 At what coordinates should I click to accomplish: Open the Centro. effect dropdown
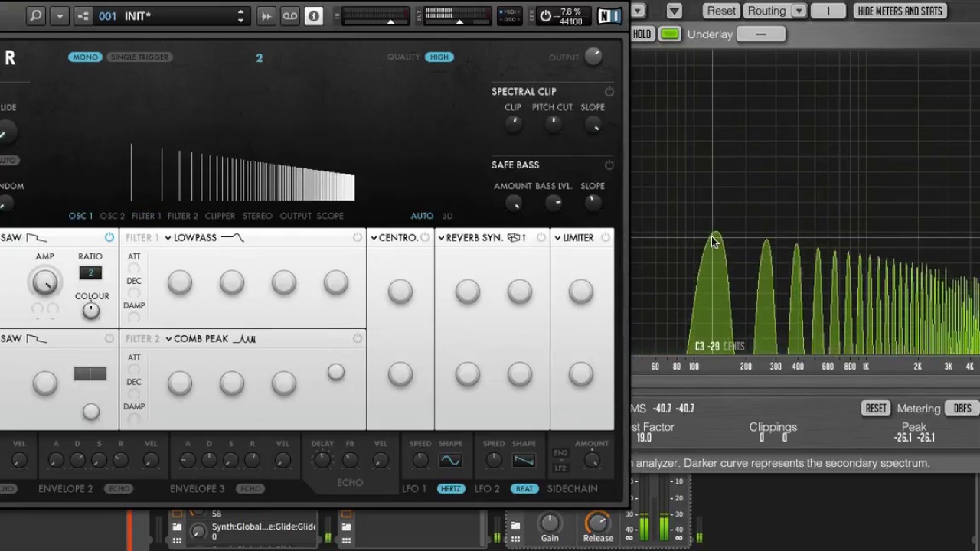[x=374, y=238]
